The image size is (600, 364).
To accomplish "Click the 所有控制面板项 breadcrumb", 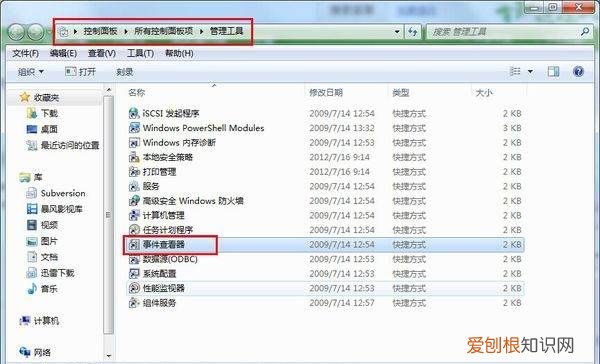I will [163, 31].
